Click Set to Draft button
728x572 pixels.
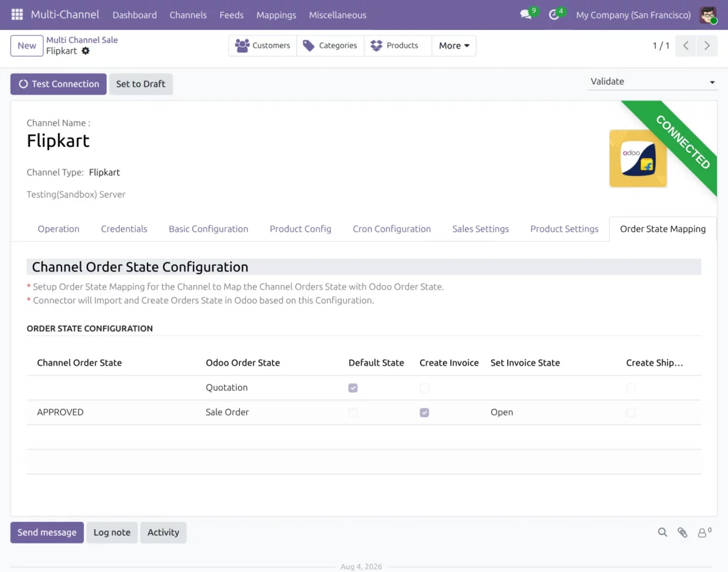pyautogui.click(x=141, y=84)
